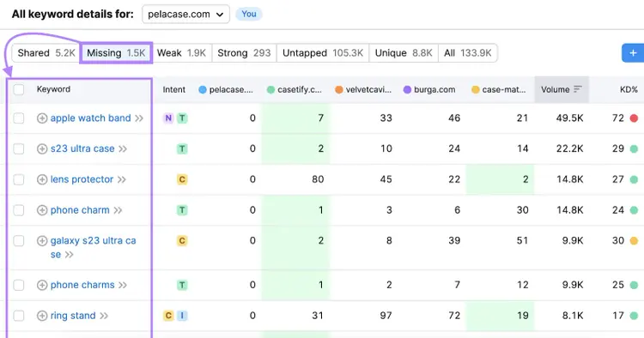Toggle the select-all Keyword header checkbox
The width and height of the screenshot is (644, 338).
point(19,89)
